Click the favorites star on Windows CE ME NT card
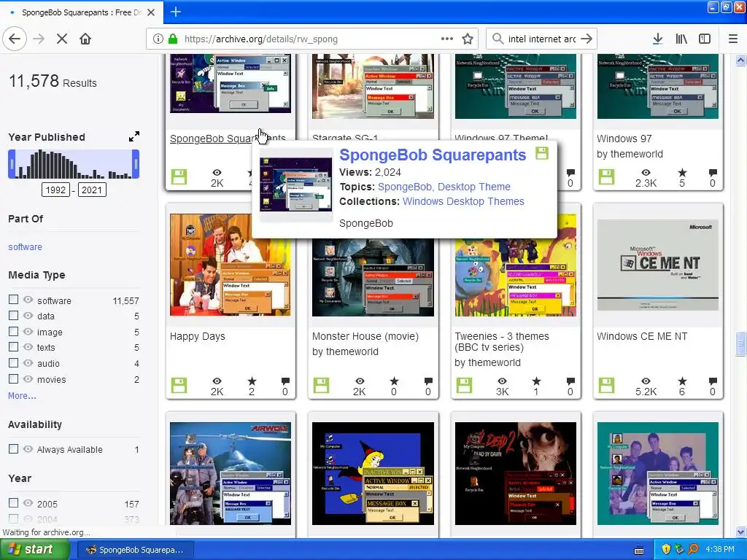747x560 pixels. tap(682, 381)
